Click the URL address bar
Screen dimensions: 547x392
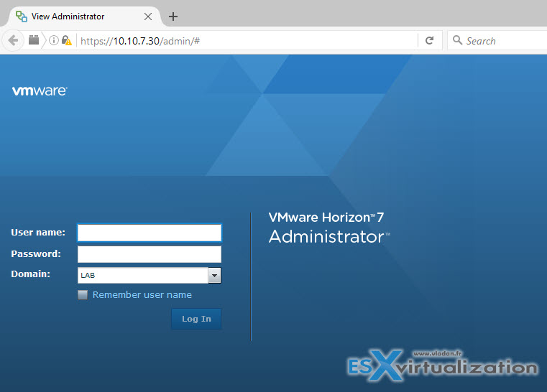tap(247, 41)
